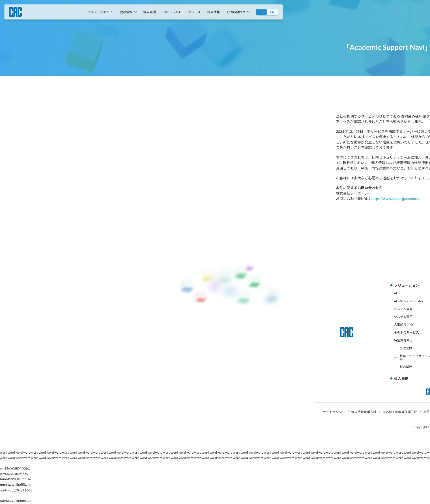Click 匿名加工情報等保護方針 in footer
The width and height of the screenshot is (430, 504).
click(x=400, y=412)
